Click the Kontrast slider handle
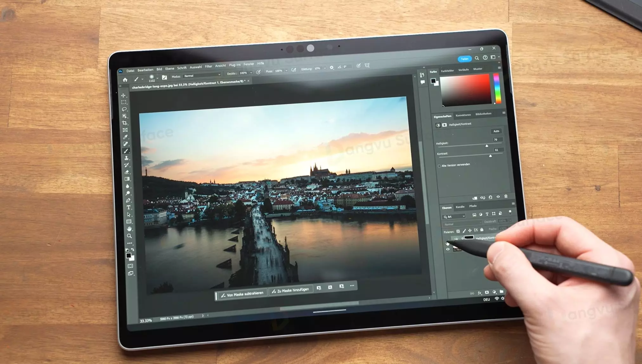Screen dimensions: 642x364 [490, 156]
